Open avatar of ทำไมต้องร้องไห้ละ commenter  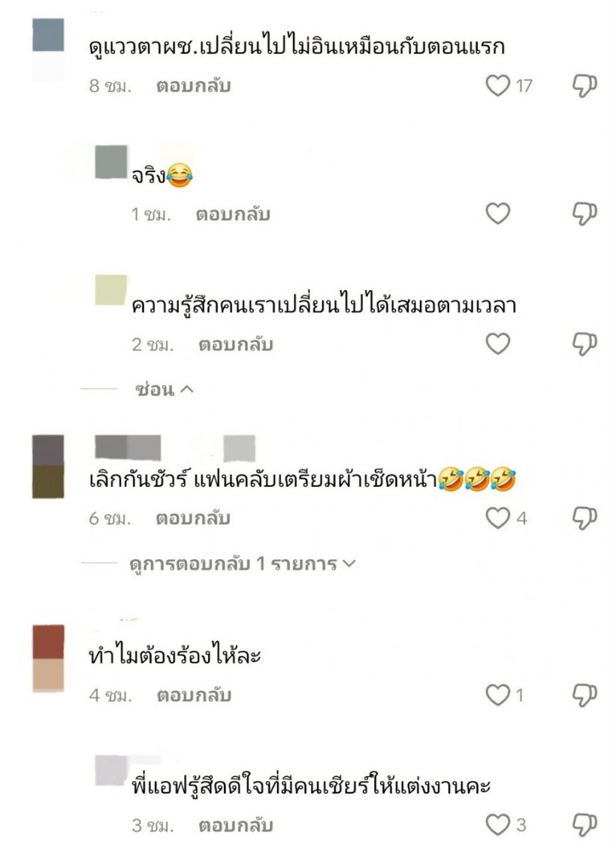click(48, 658)
